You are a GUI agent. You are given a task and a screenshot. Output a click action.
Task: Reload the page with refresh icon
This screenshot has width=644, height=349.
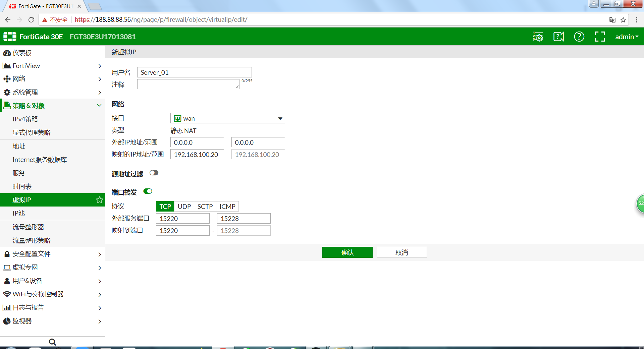31,20
